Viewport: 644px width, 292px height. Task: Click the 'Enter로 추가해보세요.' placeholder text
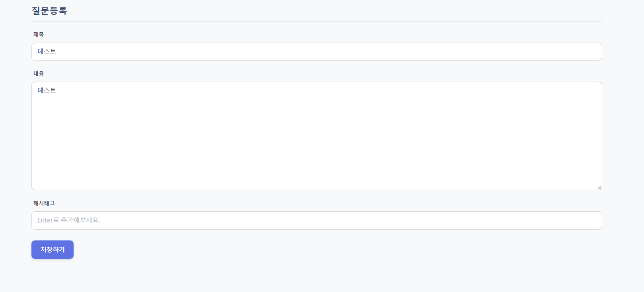click(x=69, y=220)
